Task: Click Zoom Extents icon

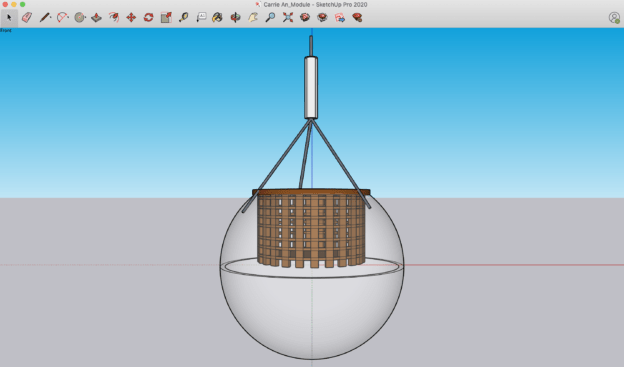Action: pos(288,18)
